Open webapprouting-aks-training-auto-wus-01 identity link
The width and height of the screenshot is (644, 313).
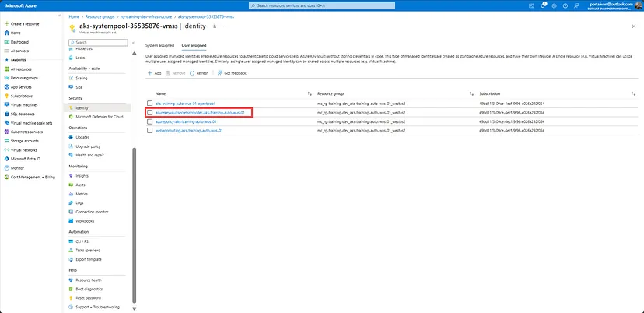[189, 130]
